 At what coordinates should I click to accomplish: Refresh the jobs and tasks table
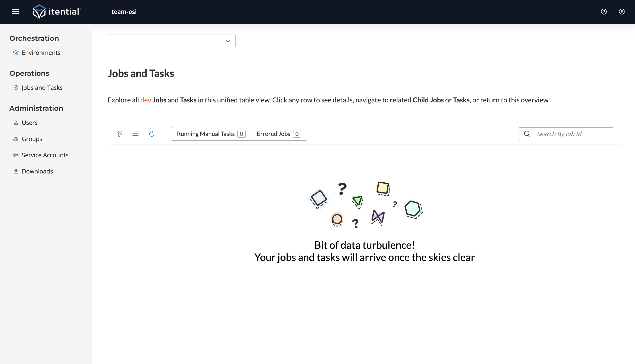click(x=151, y=134)
